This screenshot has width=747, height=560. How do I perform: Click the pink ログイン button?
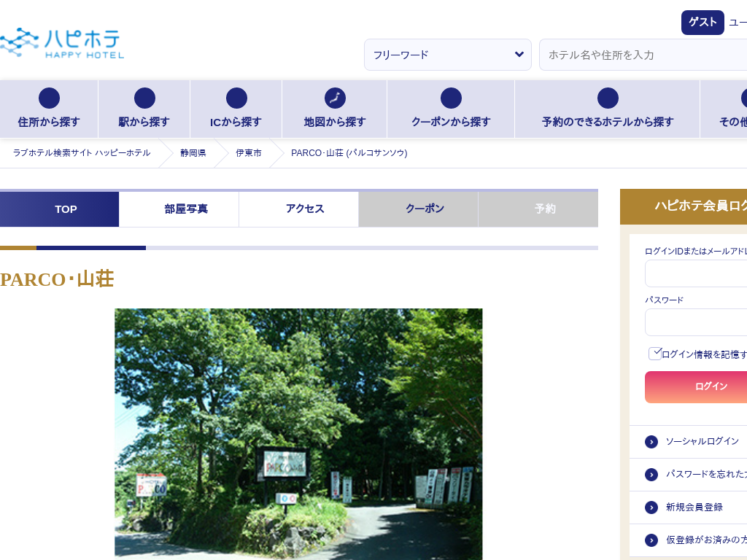696,386
